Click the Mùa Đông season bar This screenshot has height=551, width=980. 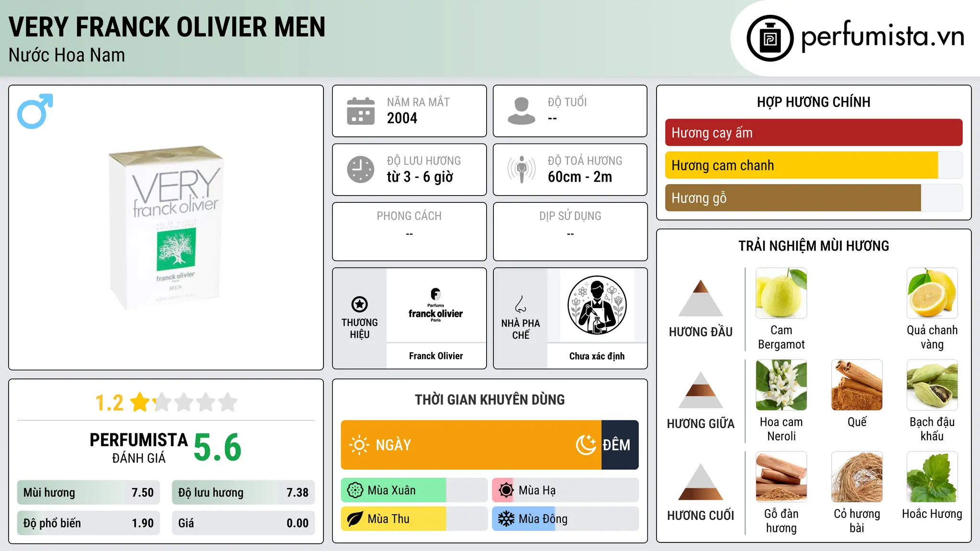(566, 519)
